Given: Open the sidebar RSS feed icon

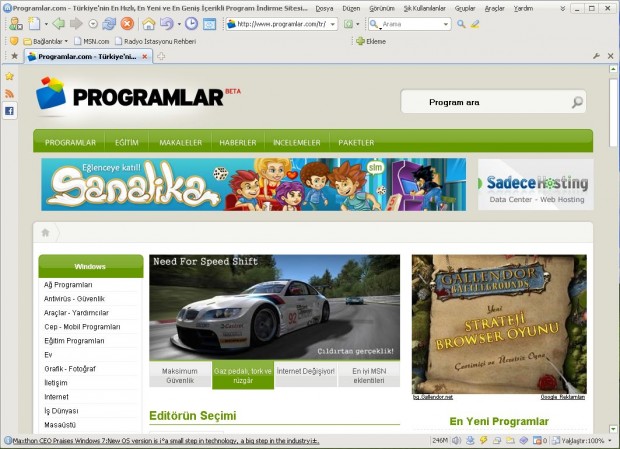Looking at the screenshot, I should 9,94.
